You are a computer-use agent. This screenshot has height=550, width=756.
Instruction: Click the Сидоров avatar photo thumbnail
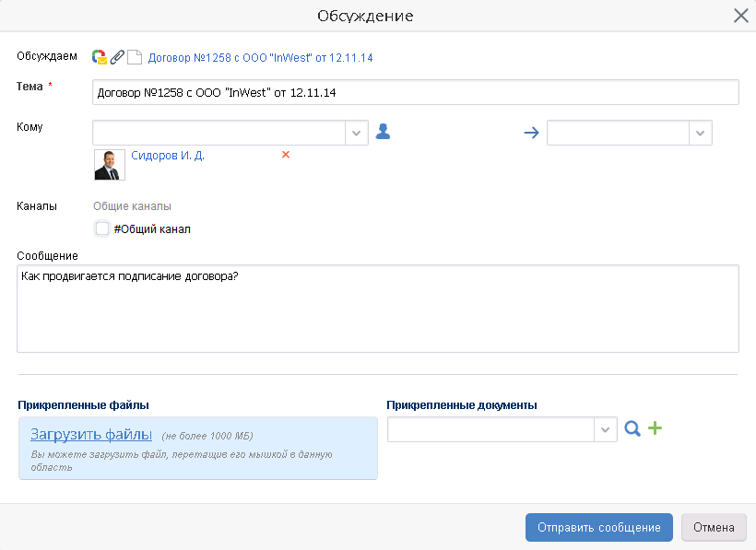[110, 165]
